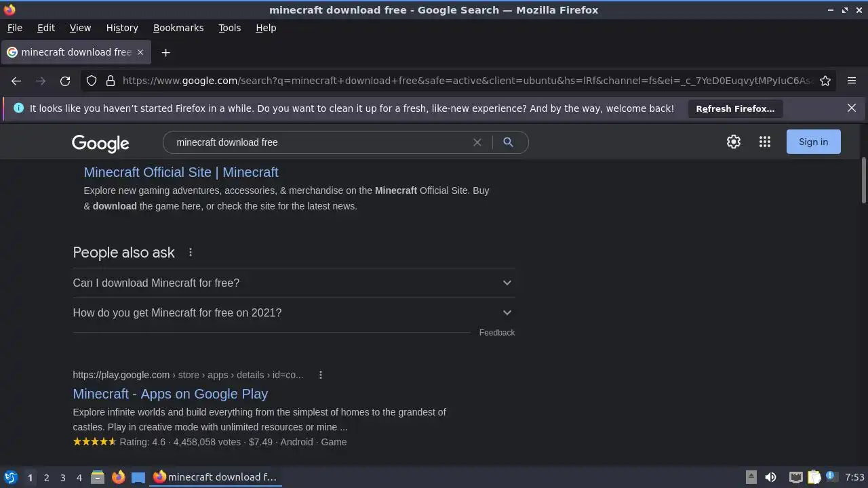Viewport: 868px width, 488px height.
Task: Open the Tools menu
Action: click(229, 28)
